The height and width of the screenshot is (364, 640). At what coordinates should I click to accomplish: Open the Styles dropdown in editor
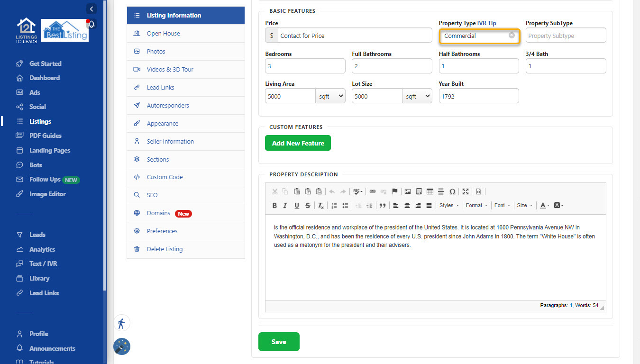(x=449, y=206)
